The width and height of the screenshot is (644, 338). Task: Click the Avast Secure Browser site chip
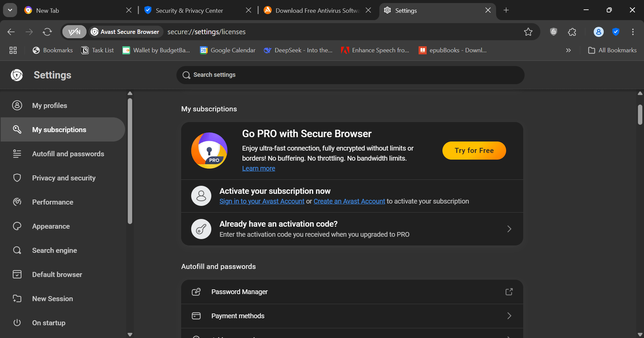(x=126, y=32)
